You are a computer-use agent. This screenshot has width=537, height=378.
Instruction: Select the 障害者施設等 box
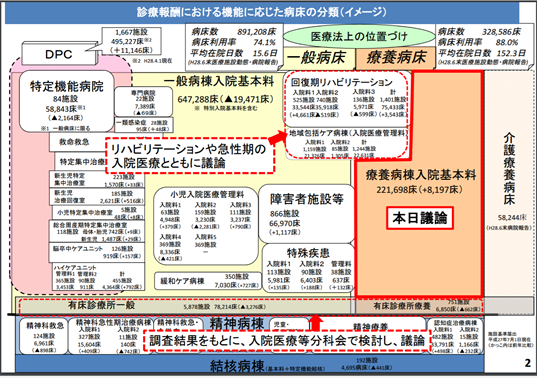pos(307,214)
